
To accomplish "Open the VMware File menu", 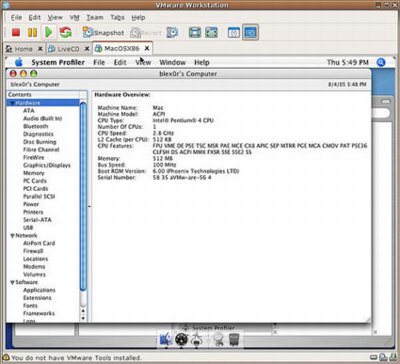I will pyautogui.click(x=16, y=17).
